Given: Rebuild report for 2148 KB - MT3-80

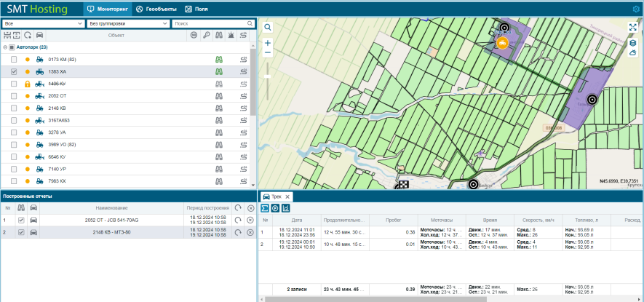Looking at the screenshot, I should point(237,231).
